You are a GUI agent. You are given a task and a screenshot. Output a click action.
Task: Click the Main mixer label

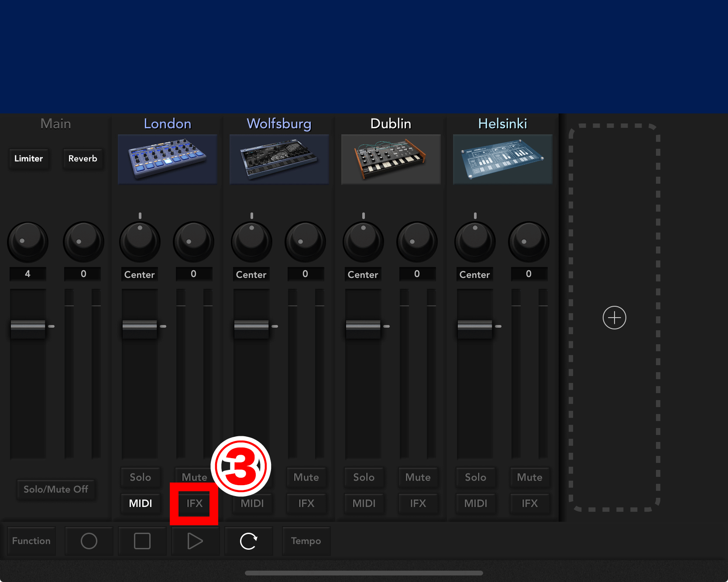[56, 124]
